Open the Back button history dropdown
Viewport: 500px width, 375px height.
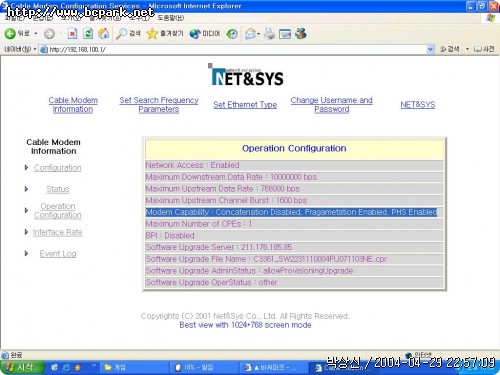pos(36,34)
